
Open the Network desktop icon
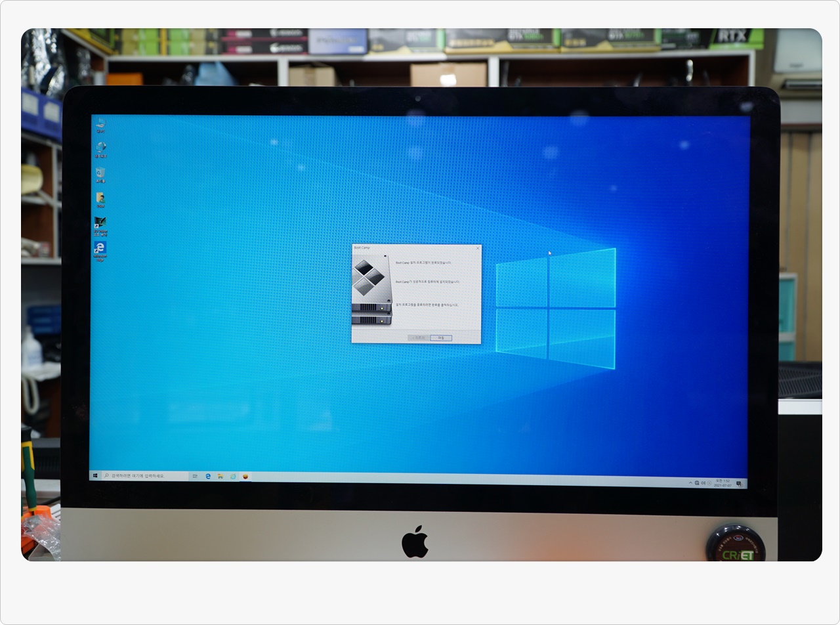(100, 150)
